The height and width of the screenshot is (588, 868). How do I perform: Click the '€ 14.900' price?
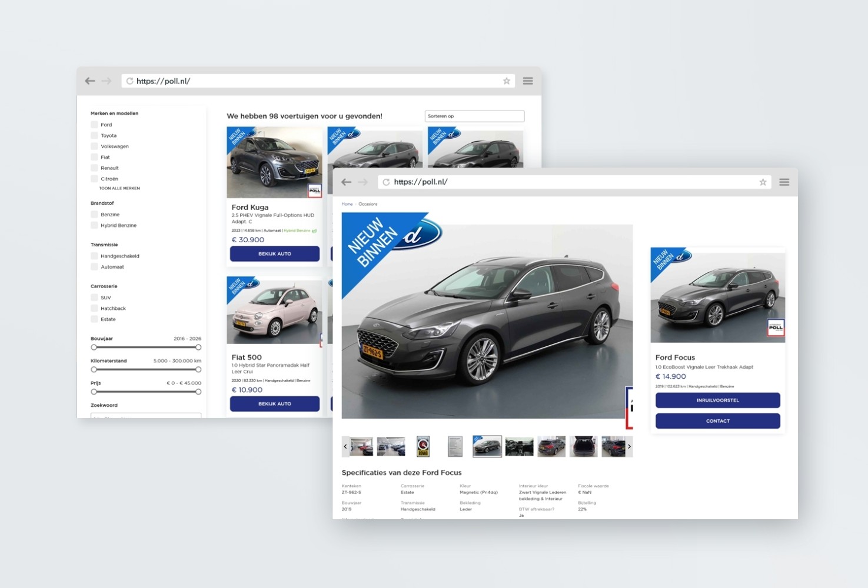tap(671, 377)
